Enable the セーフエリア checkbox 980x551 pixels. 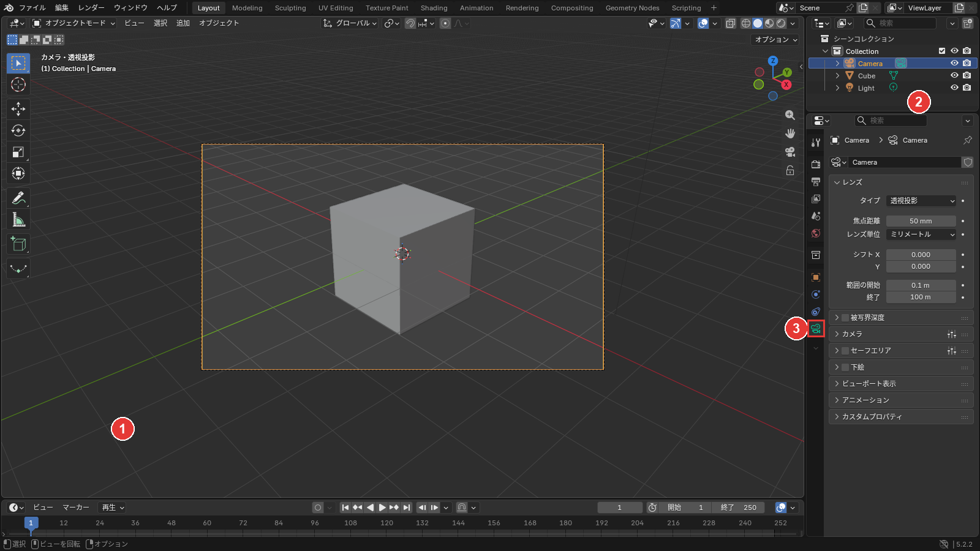(845, 351)
